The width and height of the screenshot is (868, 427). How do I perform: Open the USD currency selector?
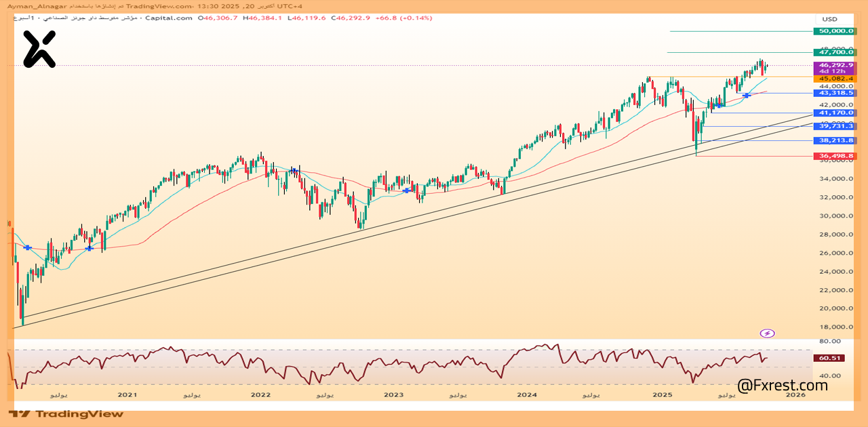tap(830, 20)
